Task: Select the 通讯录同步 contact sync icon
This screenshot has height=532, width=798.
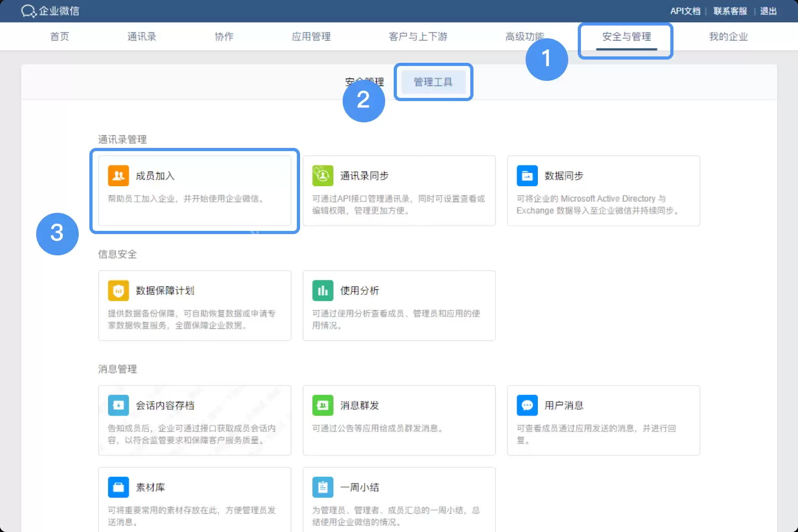Action: point(323,176)
